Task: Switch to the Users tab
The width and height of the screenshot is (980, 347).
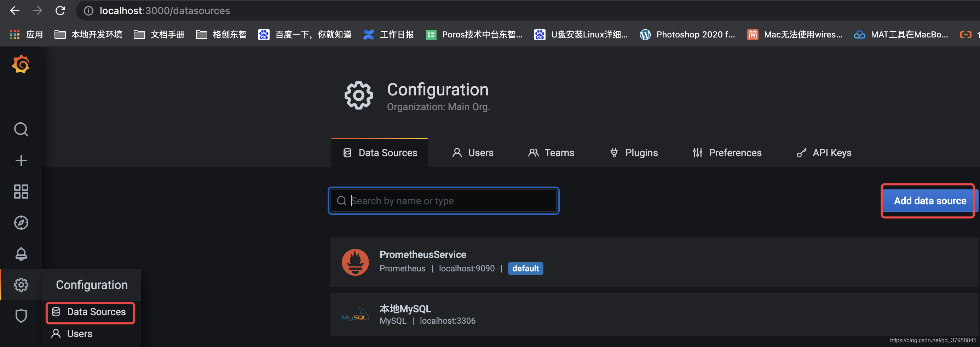Action: [473, 153]
